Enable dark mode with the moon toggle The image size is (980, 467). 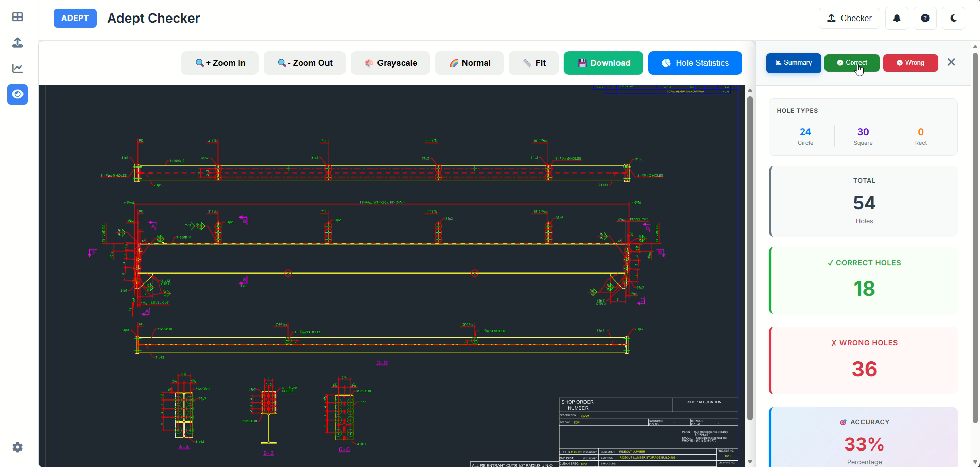(953, 18)
